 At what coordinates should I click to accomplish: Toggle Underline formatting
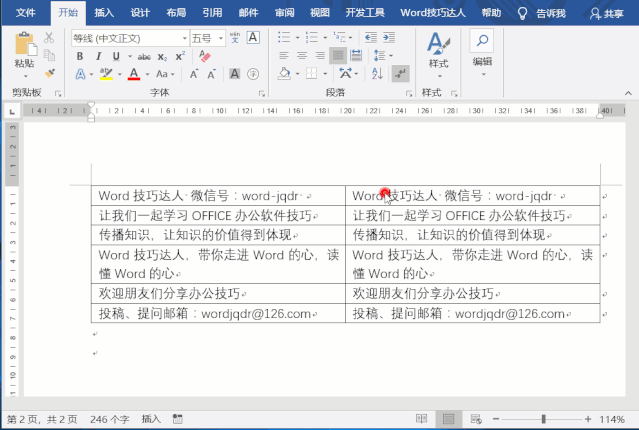116,56
